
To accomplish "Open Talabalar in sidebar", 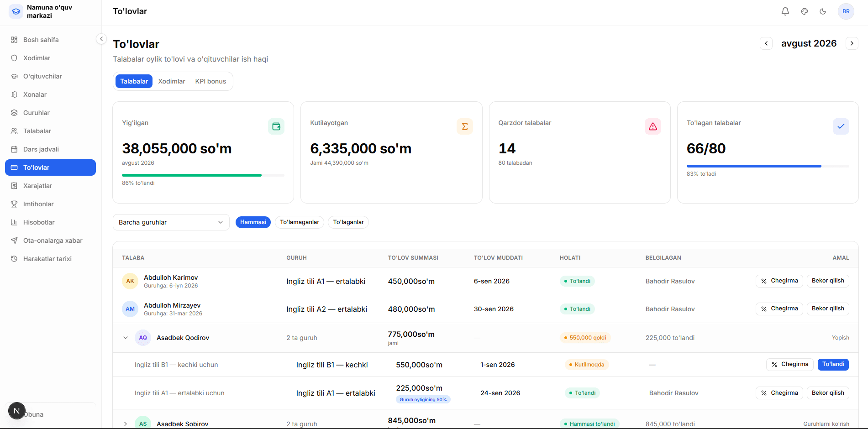I will pos(50,131).
